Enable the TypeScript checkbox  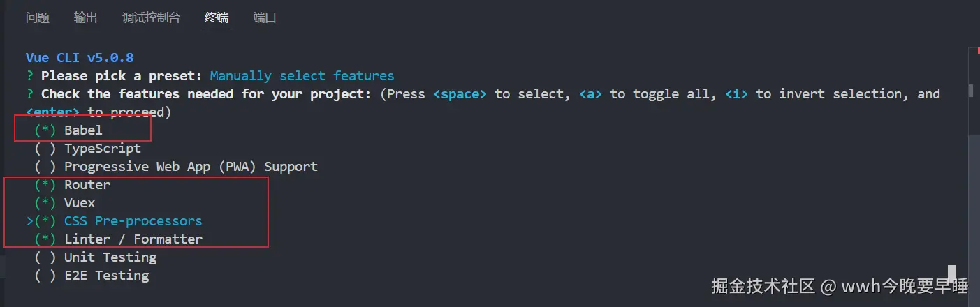pos(45,149)
